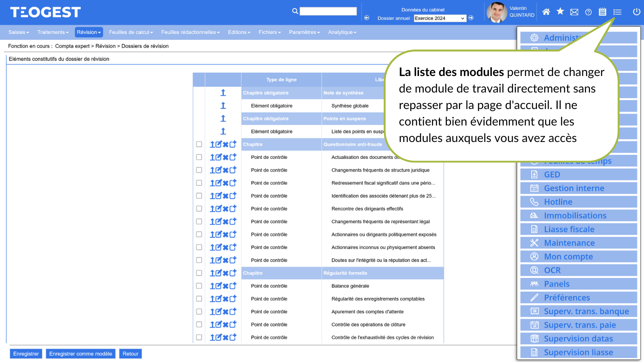Delete the Questionnaire anti-fraude chapter row
Image resolution: width=644 pixels, height=362 pixels.
[226, 144]
